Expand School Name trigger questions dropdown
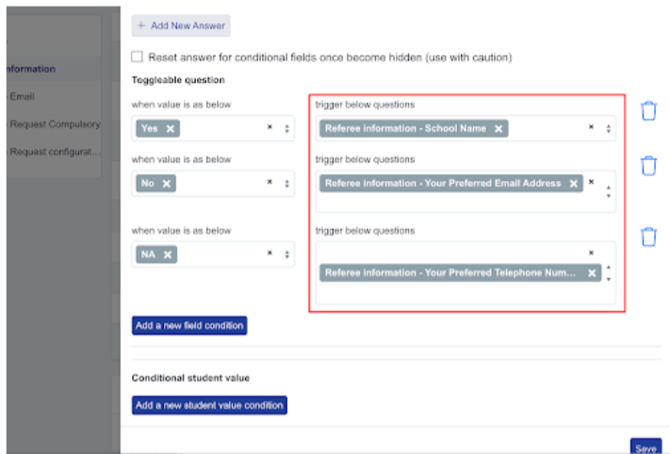The width and height of the screenshot is (670, 454). 609,129
